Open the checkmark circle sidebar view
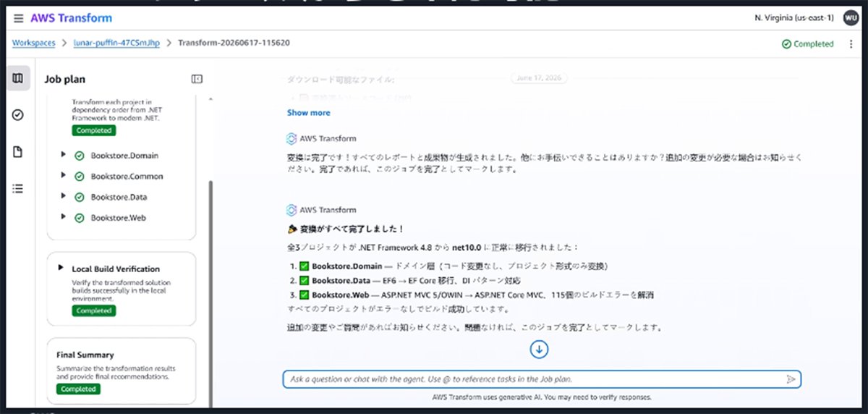 (x=18, y=114)
